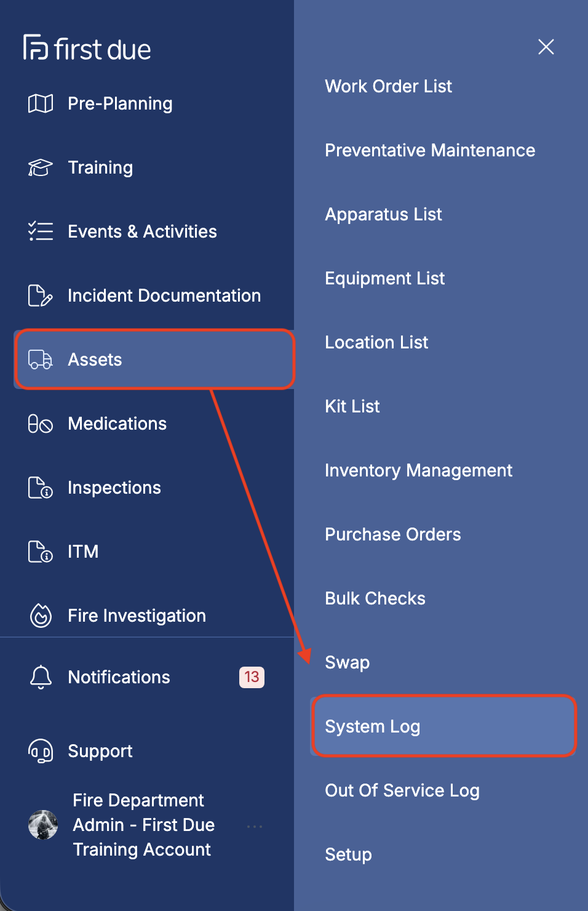Image resolution: width=588 pixels, height=911 pixels.
Task: Click the Support headset icon
Action: click(41, 751)
